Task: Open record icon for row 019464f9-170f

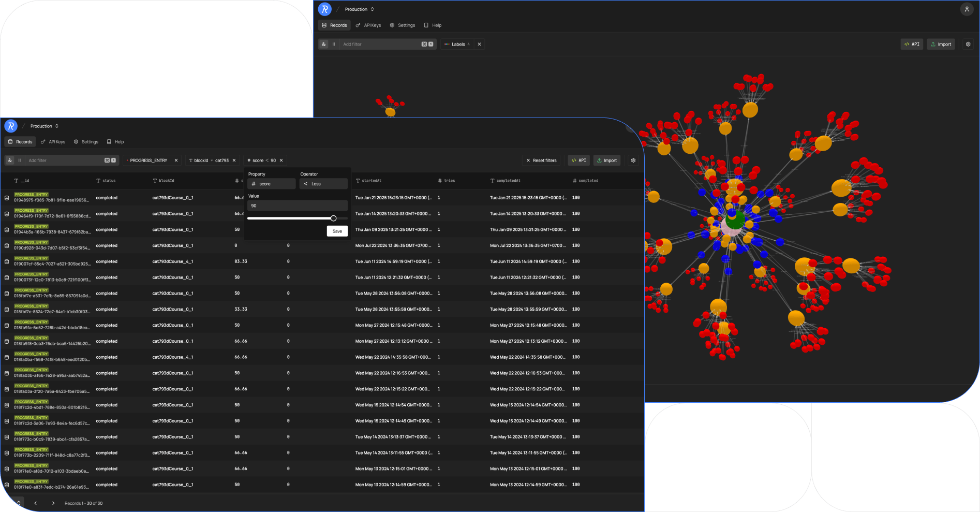Action: [x=7, y=214]
